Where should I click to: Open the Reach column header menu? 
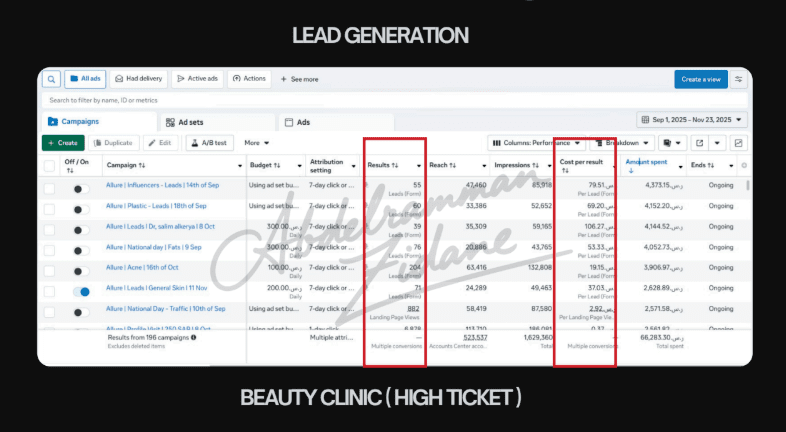click(x=484, y=166)
